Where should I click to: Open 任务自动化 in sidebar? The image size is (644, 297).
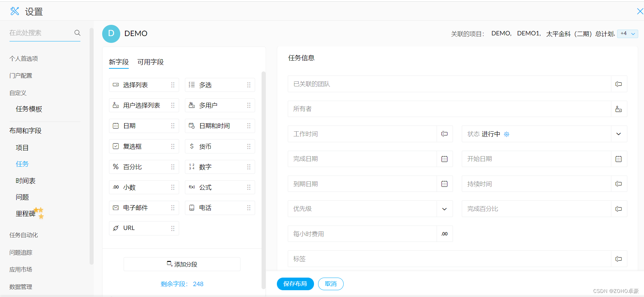pos(23,235)
